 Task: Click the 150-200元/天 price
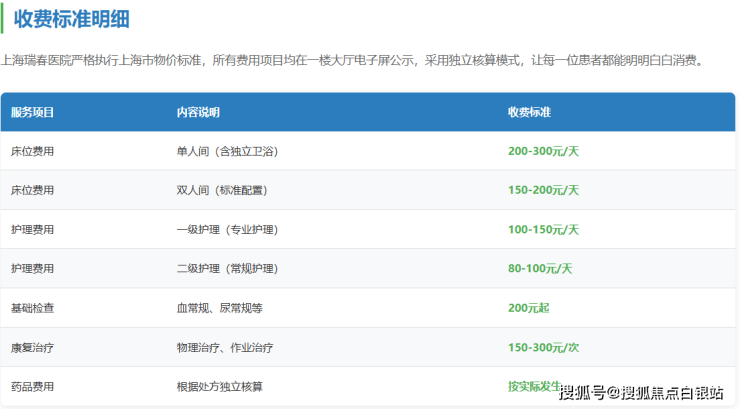(x=543, y=190)
